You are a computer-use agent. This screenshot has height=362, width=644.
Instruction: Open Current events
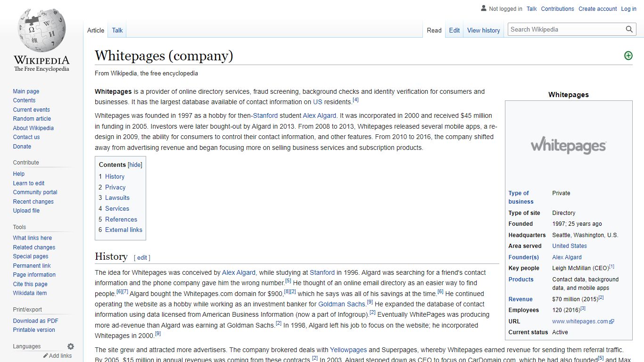click(x=31, y=110)
